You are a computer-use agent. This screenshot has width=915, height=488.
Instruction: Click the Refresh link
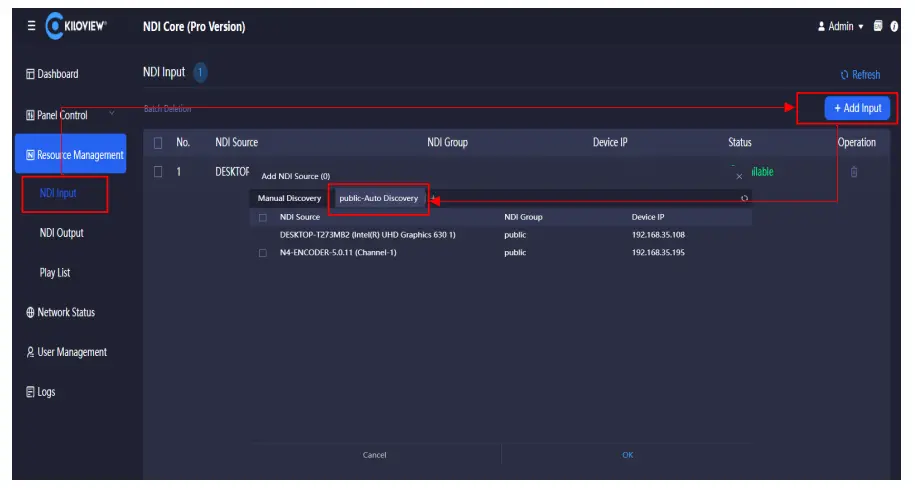coord(860,75)
